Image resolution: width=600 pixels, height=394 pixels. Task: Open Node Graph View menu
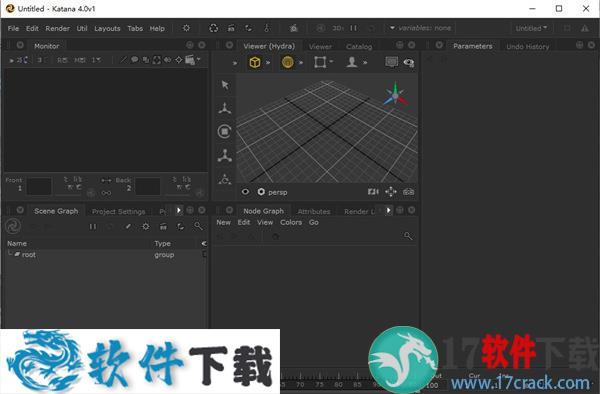(265, 222)
